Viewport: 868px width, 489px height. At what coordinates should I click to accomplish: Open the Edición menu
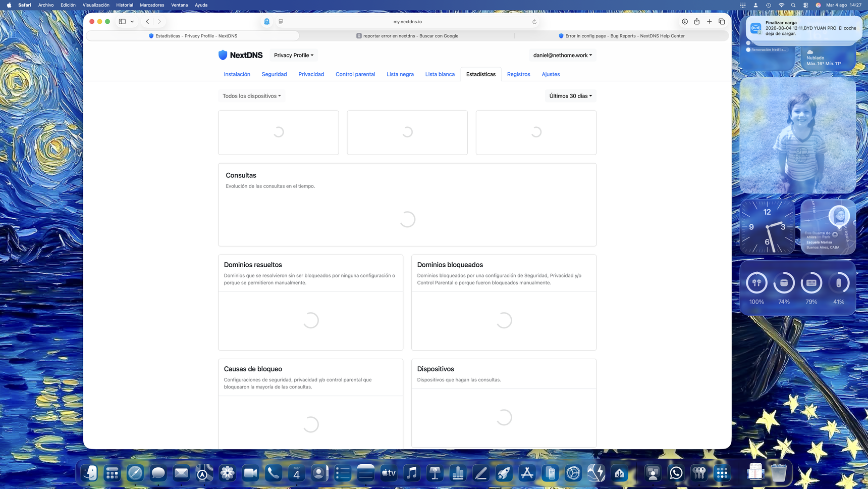click(x=68, y=5)
